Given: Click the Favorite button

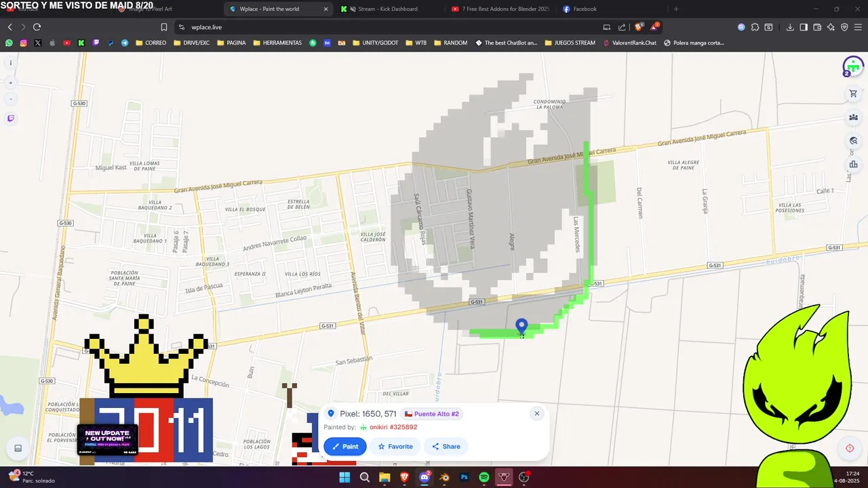Looking at the screenshot, I should (395, 447).
